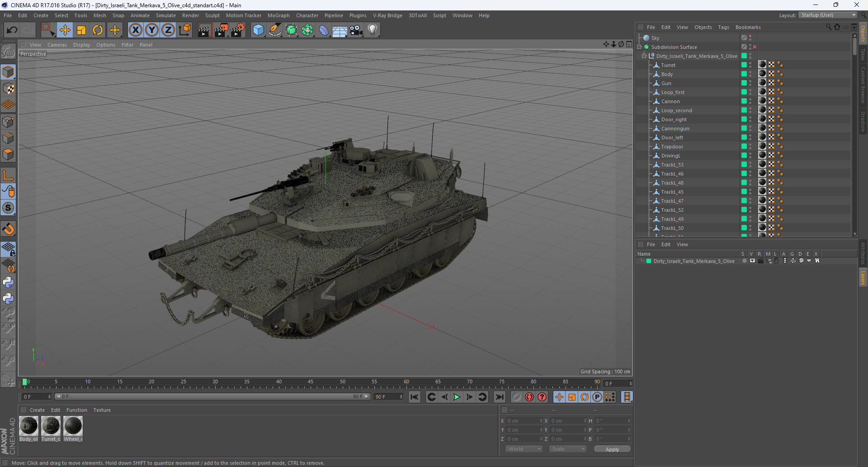Select the Sky object in tree
Viewport: 868px width, 467px height.
(655, 38)
